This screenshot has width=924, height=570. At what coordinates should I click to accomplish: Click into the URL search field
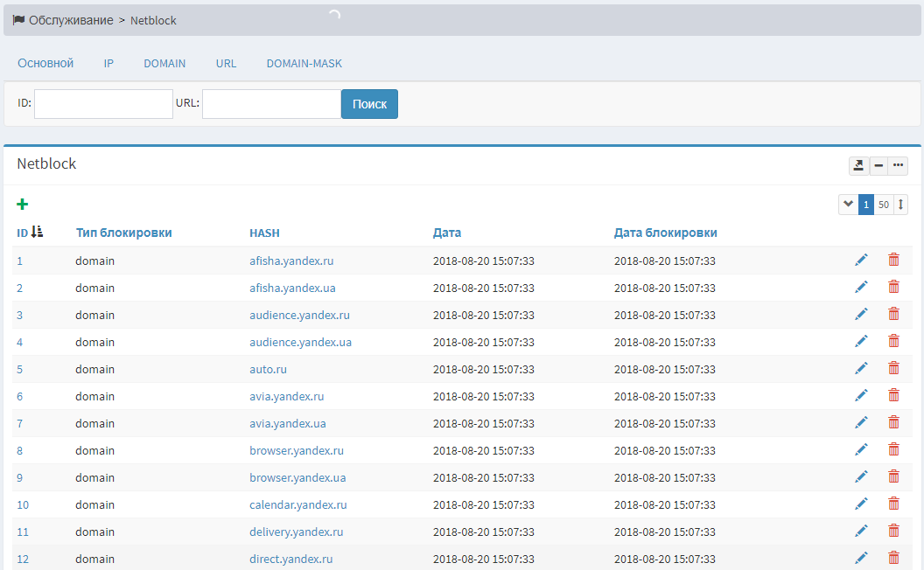pyautogui.click(x=271, y=104)
